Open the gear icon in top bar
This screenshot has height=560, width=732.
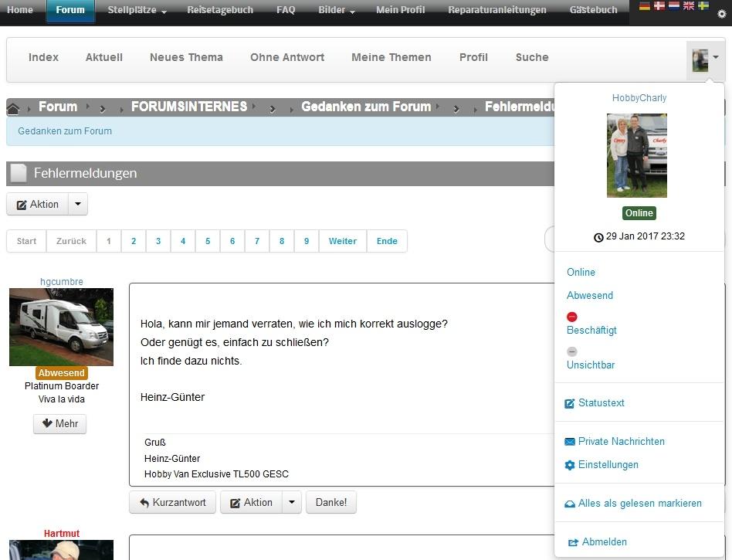722,14
